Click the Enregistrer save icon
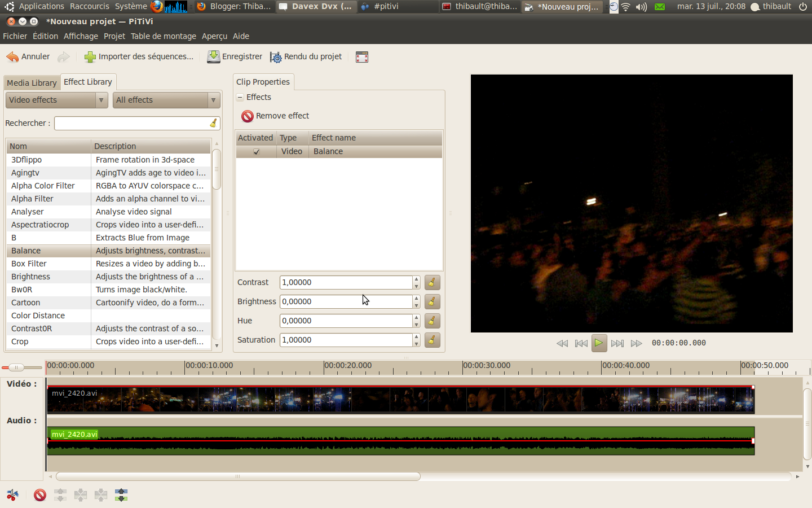The image size is (812, 508). point(214,57)
